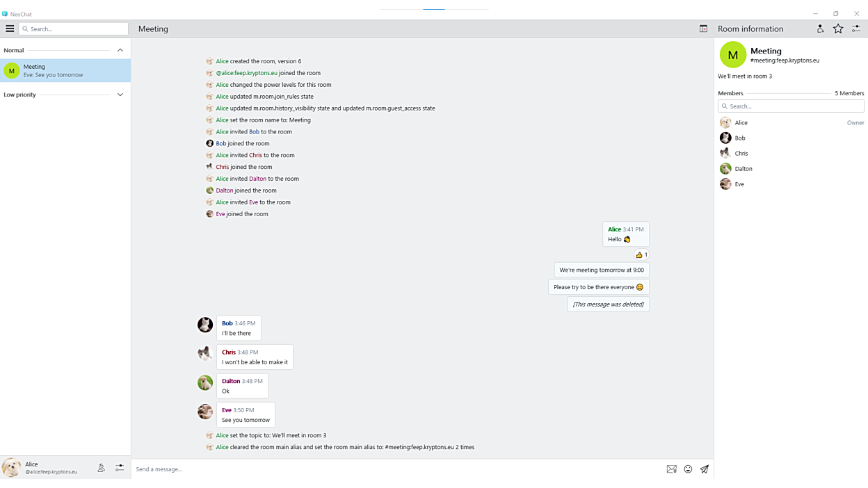The width and height of the screenshot is (868, 488).
Task: Expand the Low priority section
Action: [x=120, y=95]
